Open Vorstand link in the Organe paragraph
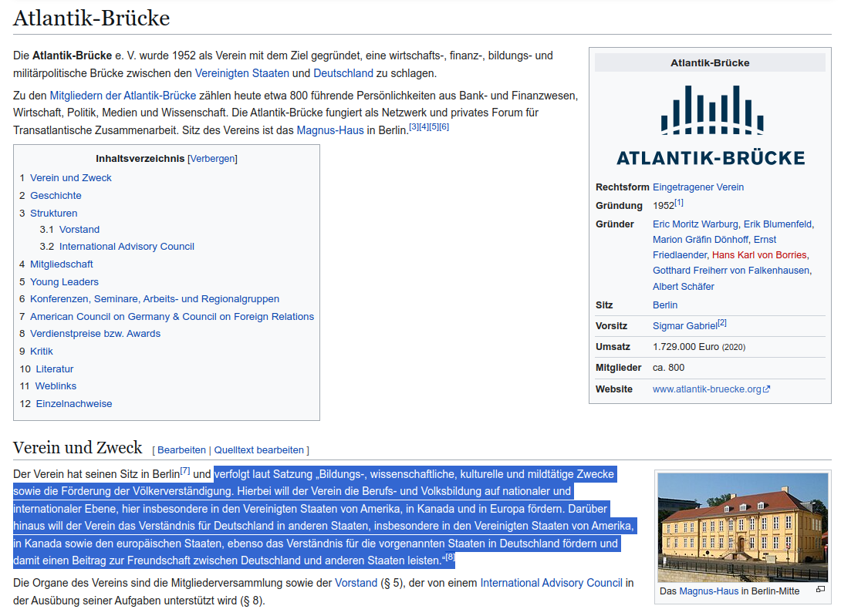Viewport: 841px width, 616px height. [356, 584]
